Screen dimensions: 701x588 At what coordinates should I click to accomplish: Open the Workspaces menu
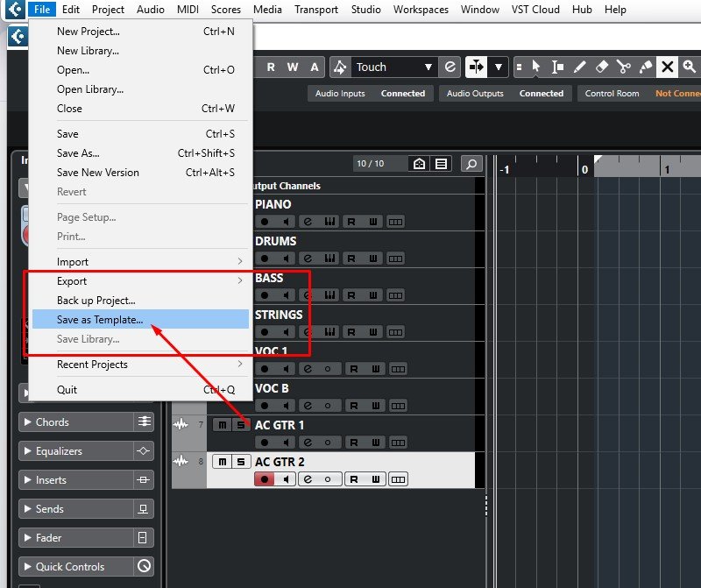(421, 10)
